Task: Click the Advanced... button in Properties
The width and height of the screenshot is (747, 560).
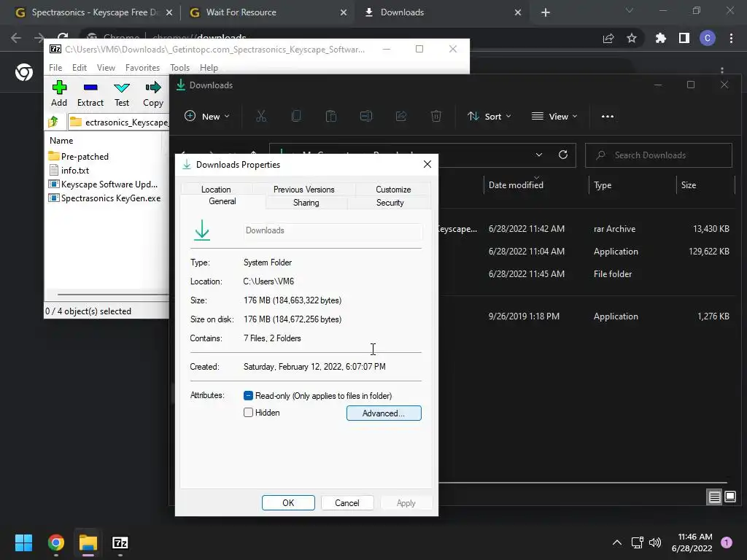Action: pos(384,413)
